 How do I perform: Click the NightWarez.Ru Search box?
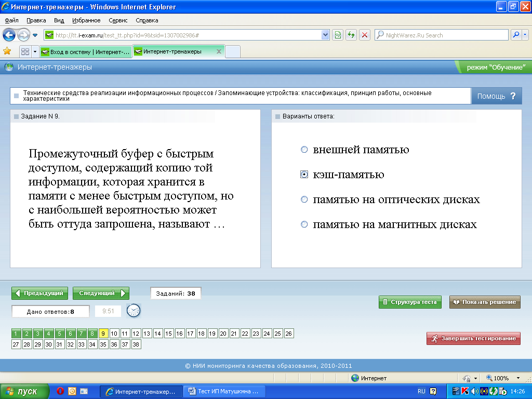(442, 35)
